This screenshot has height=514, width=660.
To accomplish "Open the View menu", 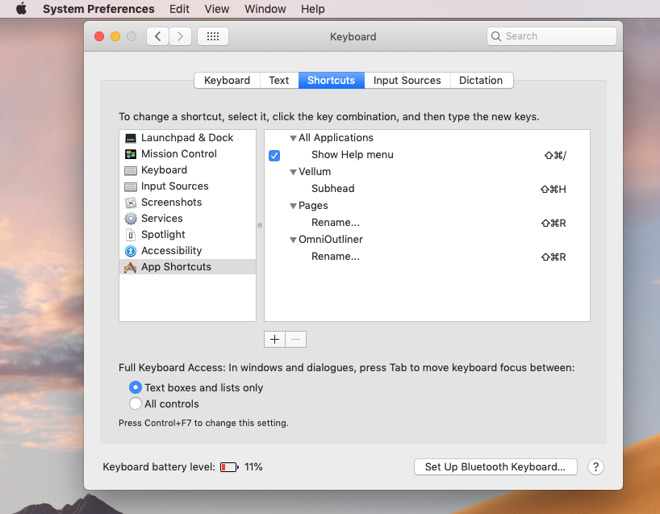I will (x=217, y=9).
